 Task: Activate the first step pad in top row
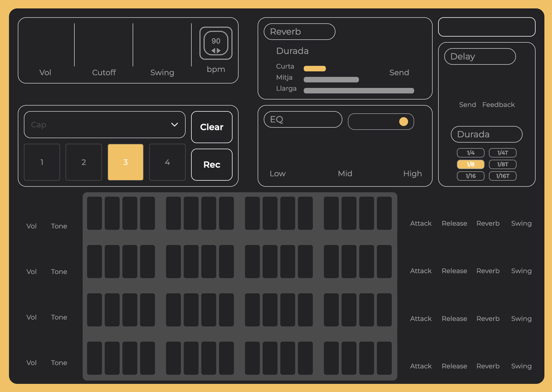click(x=94, y=213)
